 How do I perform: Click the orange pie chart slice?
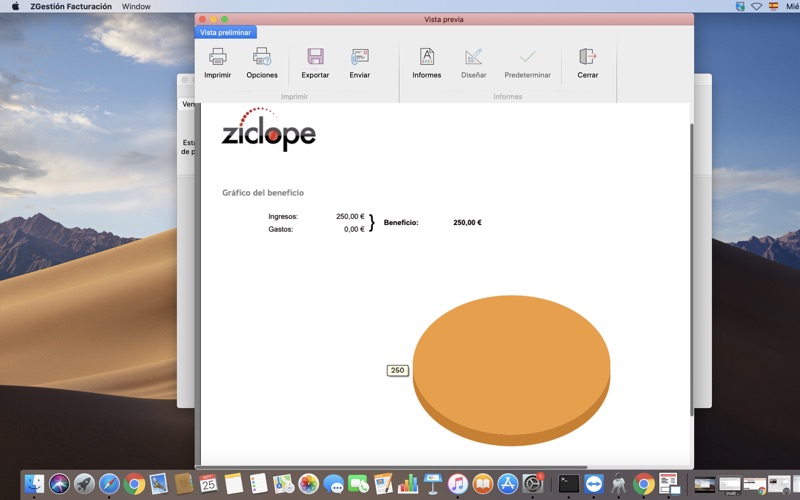pyautogui.click(x=511, y=370)
